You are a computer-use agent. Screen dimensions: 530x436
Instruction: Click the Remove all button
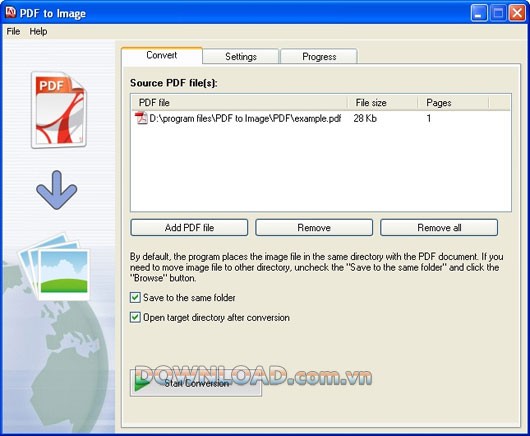point(439,227)
